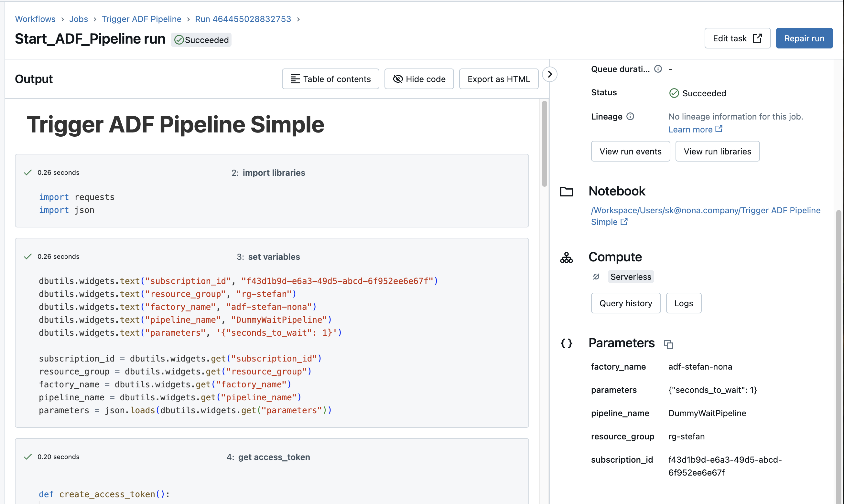Click the Compute cluster icon

566,257
